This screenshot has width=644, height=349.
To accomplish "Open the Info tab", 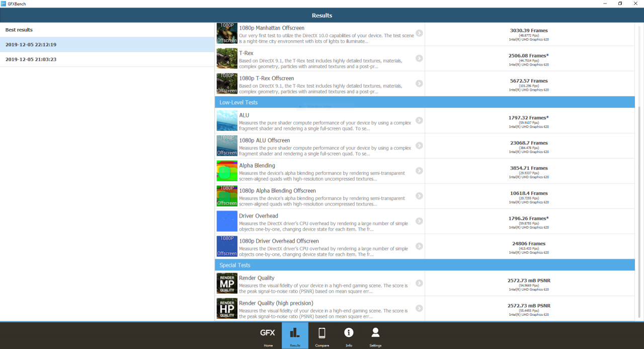I will pyautogui.click(x=349, y=335).
